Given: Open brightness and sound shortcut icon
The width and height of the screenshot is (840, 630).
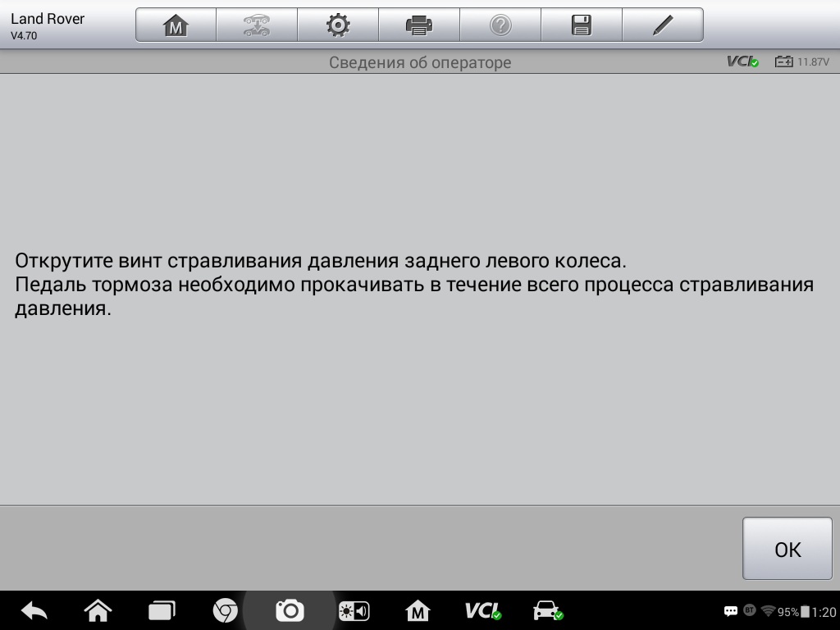Looking at the screenshot, I should tap(354, 611).
